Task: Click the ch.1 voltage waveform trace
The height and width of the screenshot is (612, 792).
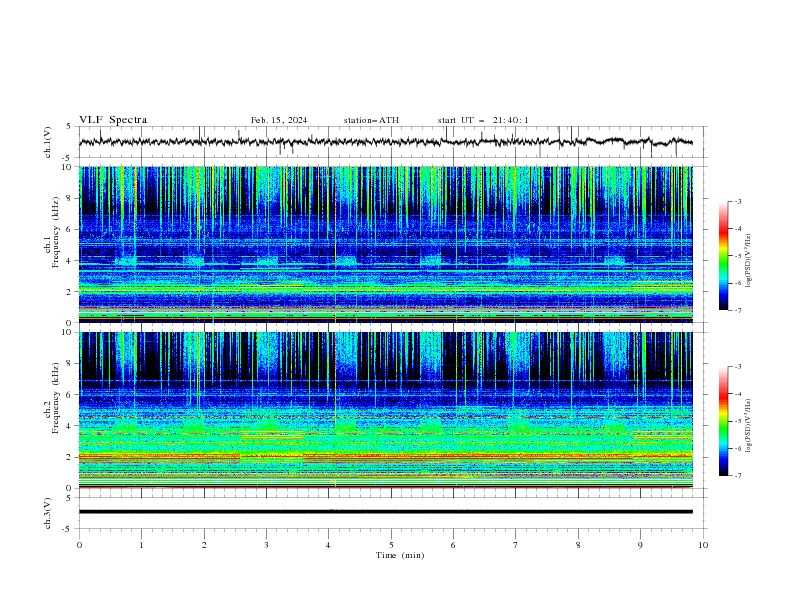Action: 385,142
